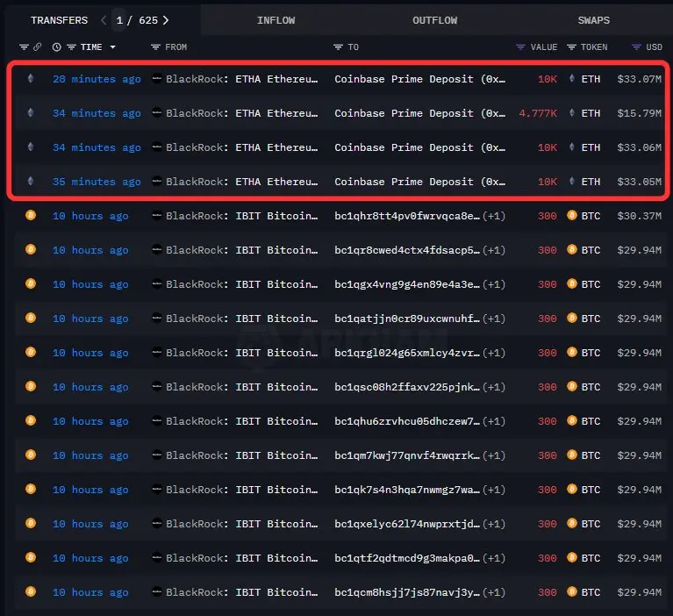Viewport: 673px width, 616px height.
Task: Click the 1 / 625 page indicator
Action: click(137, 20)
